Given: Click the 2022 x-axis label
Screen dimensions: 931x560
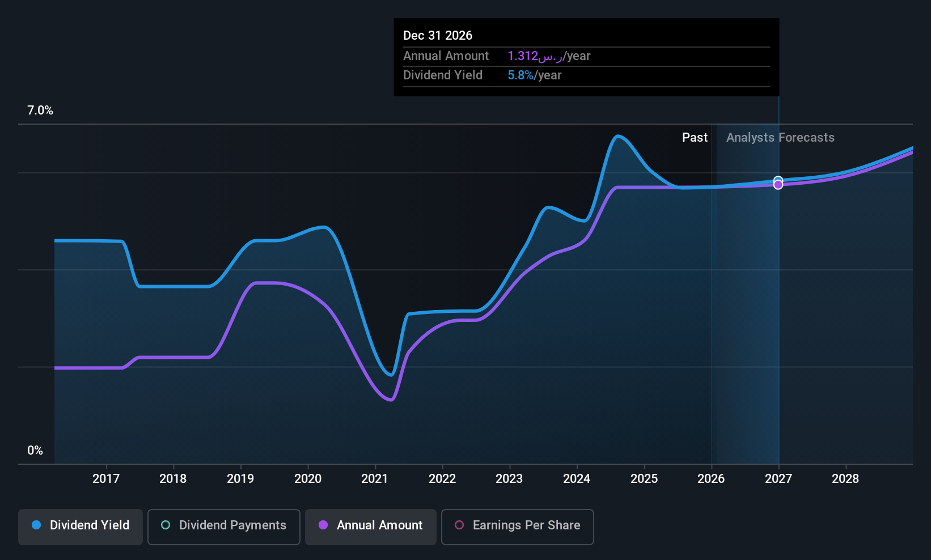Looking at the screenshot, I should [442, 478].
